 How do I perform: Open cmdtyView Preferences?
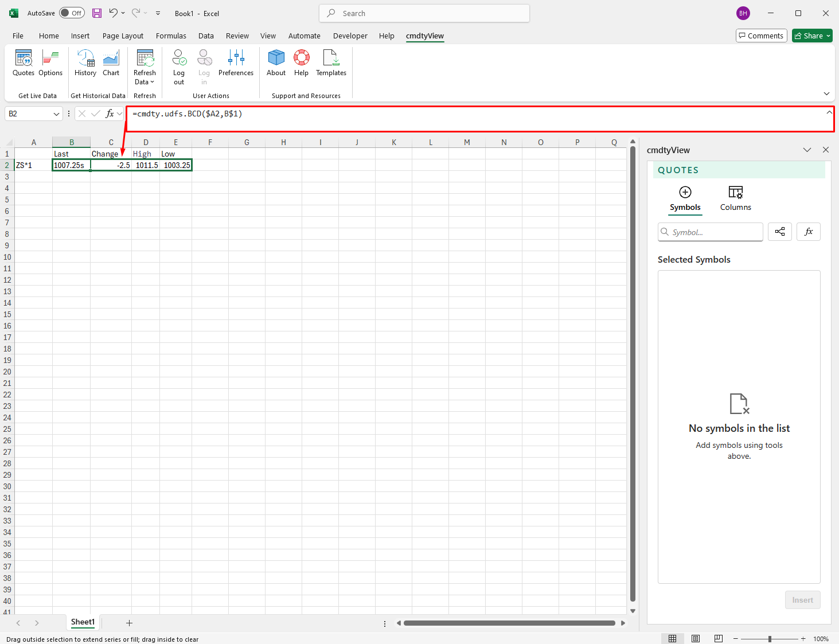point(236,63)
